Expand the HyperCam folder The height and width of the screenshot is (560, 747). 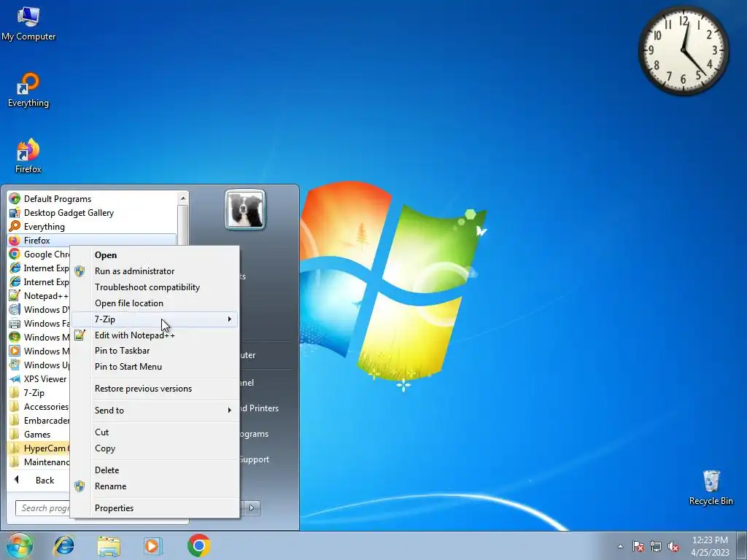click(39, 448)
